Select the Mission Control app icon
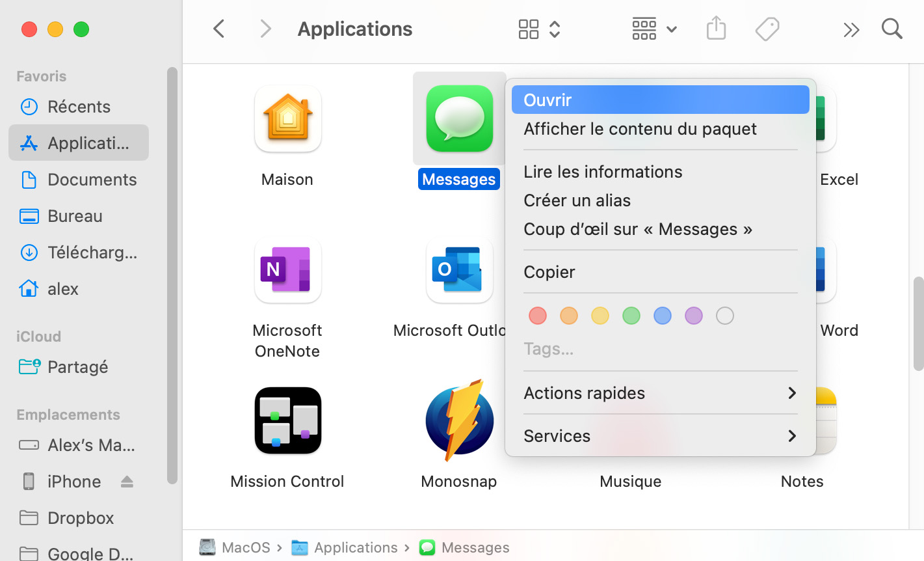 click(288, 420)
